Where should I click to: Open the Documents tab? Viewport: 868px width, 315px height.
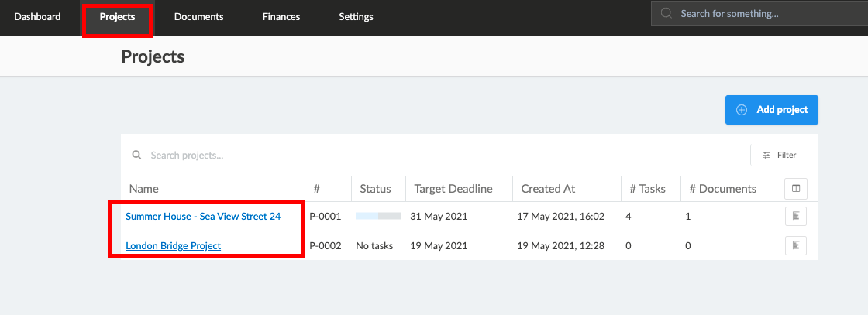tap(198, 16)
